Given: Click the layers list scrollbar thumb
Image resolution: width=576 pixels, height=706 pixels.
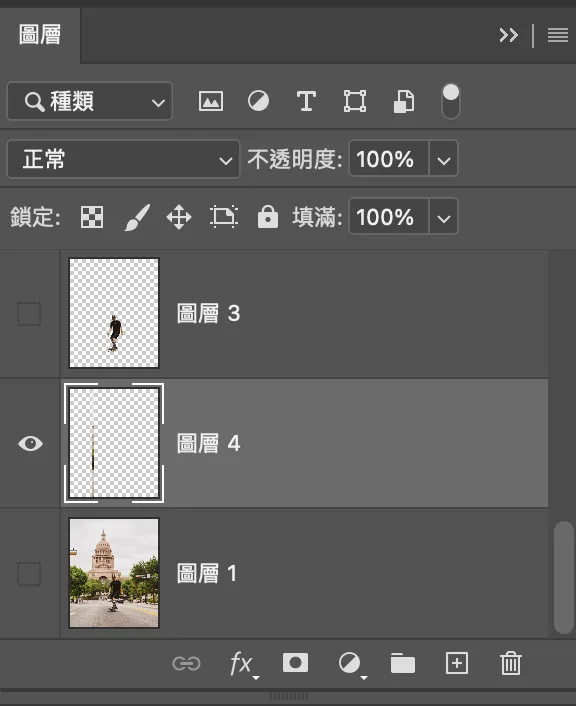Looking at the screenshot, I should (563, 578).
